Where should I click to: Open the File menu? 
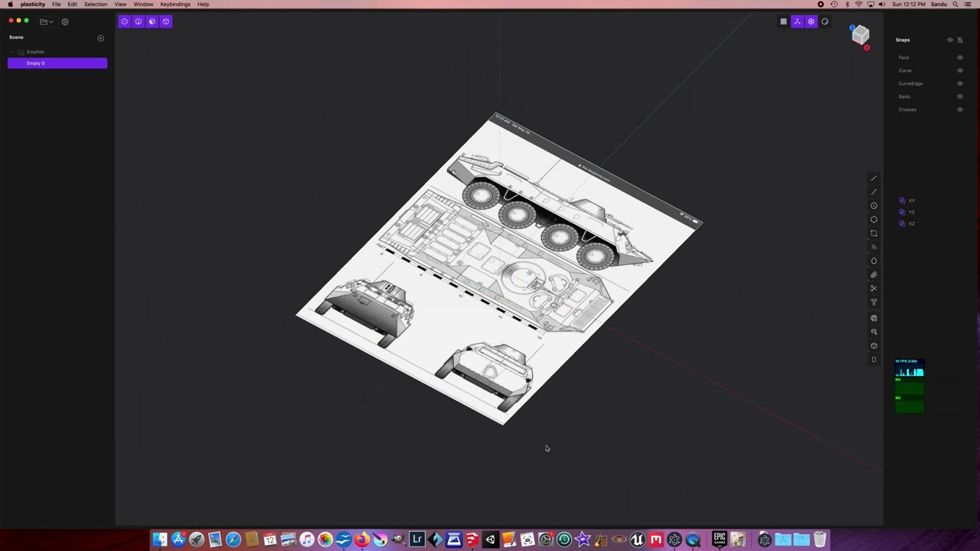tap(56, 5)
